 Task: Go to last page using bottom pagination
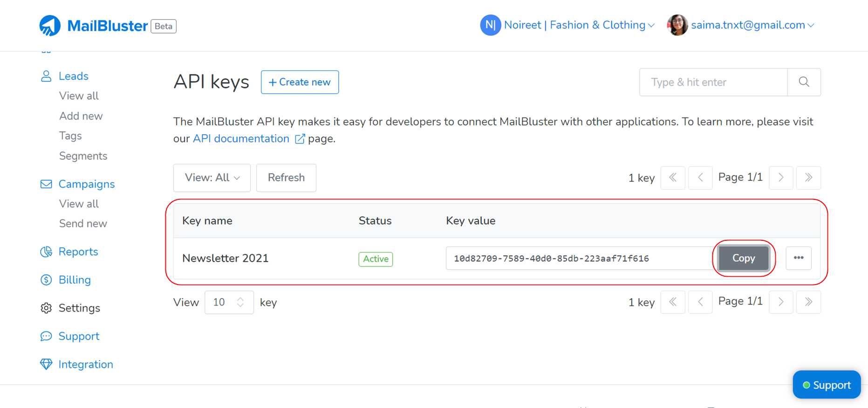coord(809,302)
